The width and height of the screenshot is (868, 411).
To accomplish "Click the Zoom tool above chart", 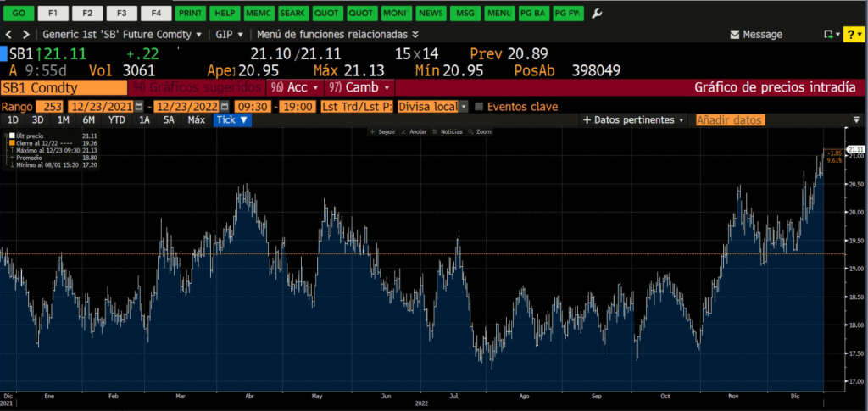I will [480, 132].
